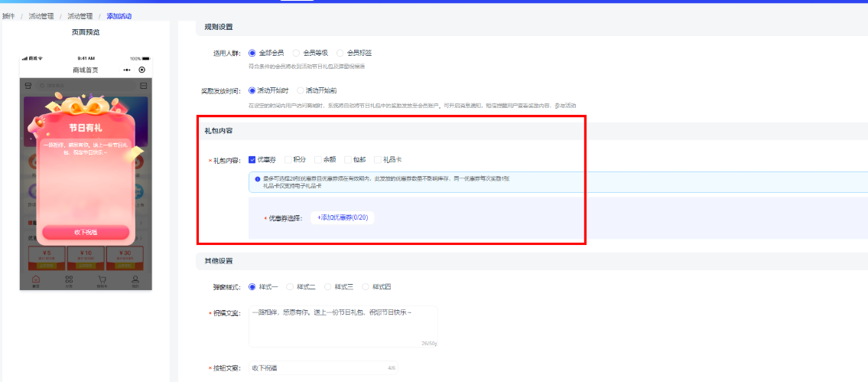Click the shopping cart icon in preview
This screenshot has width=868, height=382.
coord(102,281)
